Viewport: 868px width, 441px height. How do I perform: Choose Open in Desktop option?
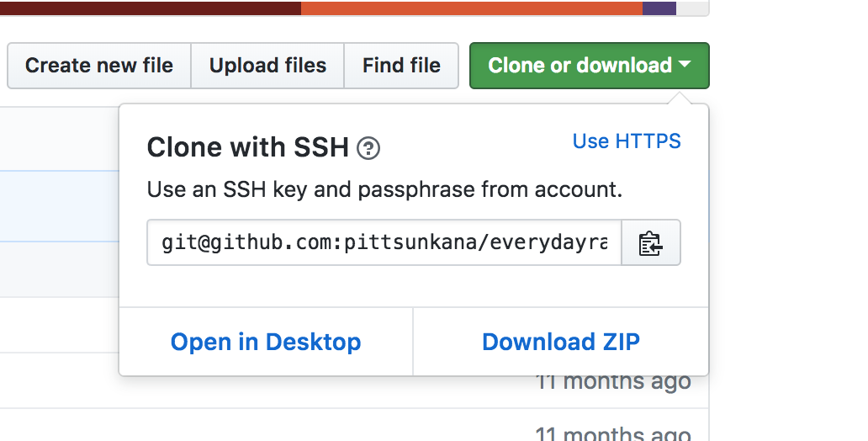pyautogui.click(x=266, y=342)
